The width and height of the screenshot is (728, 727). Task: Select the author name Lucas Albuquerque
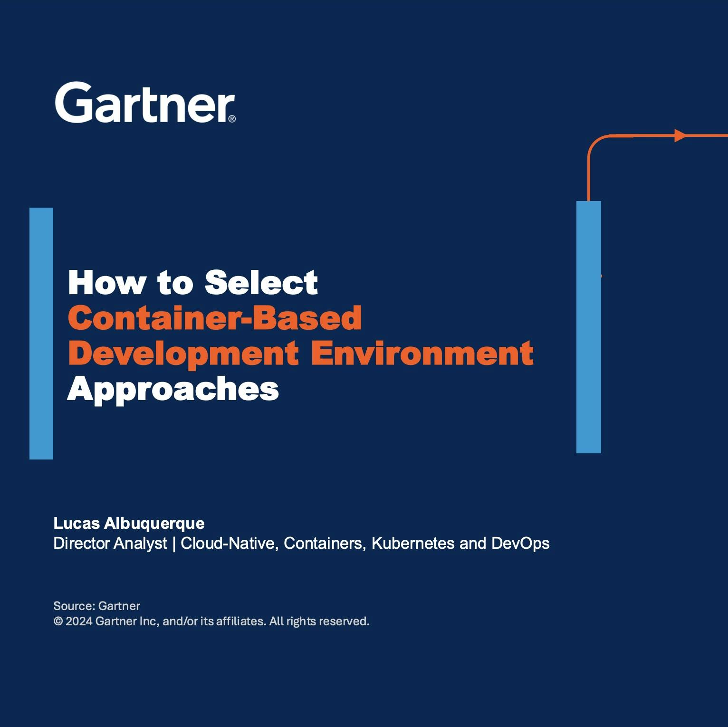(129, 523)
